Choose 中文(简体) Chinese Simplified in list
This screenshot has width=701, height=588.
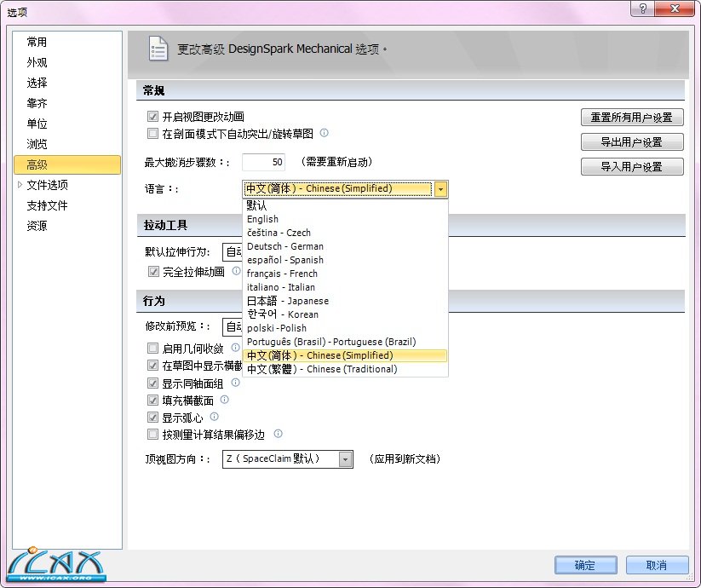tap(345, 355)
